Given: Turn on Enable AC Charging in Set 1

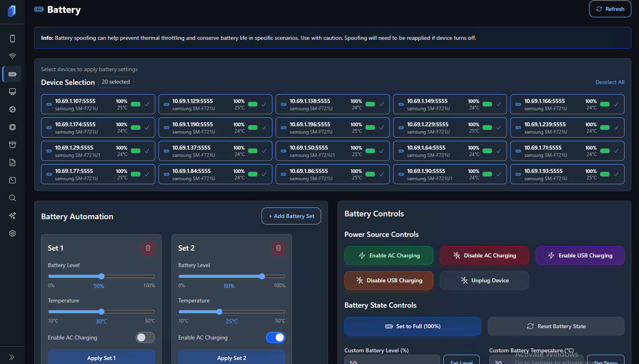Looking at the screenshot, I should pyautogui.click(x=145, y=337).
